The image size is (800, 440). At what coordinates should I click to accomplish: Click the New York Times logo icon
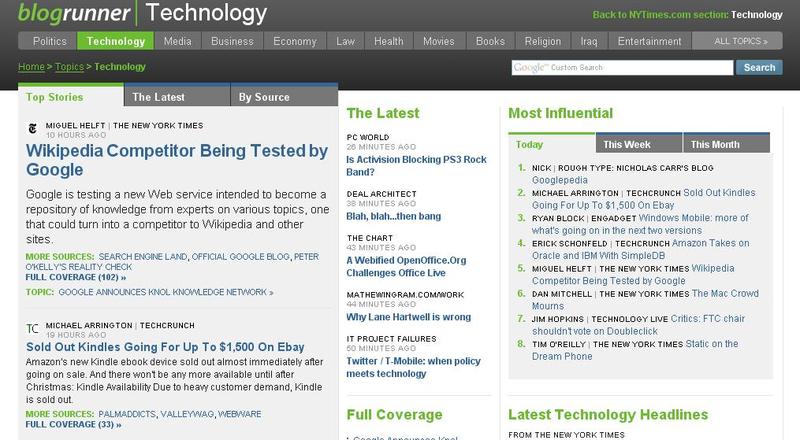pos(33,129)
